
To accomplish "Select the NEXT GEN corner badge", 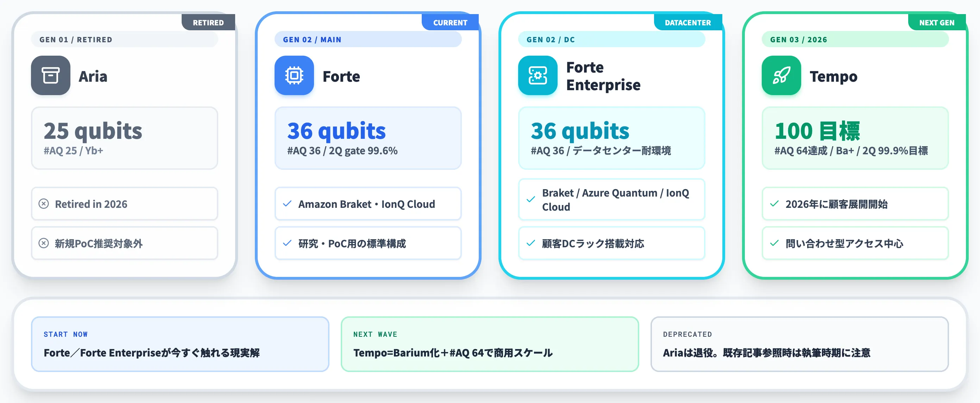I will 937,23.
